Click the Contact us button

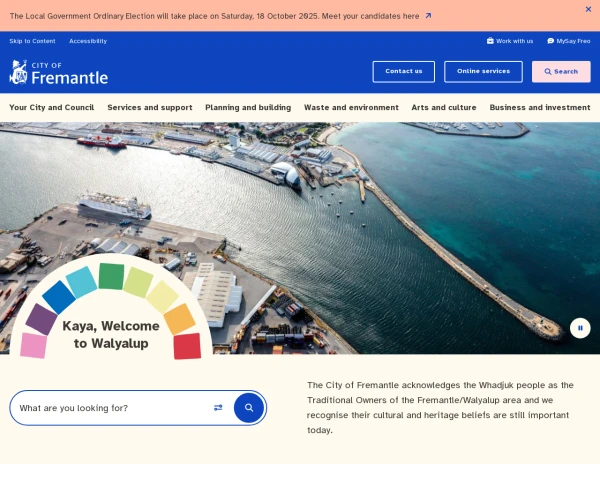[x=403, y=71]
